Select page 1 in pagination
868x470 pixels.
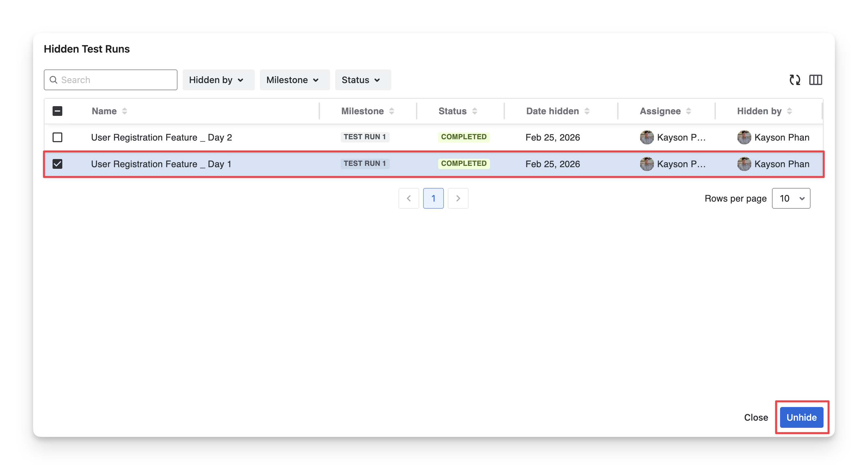click(x=433, y=198)
